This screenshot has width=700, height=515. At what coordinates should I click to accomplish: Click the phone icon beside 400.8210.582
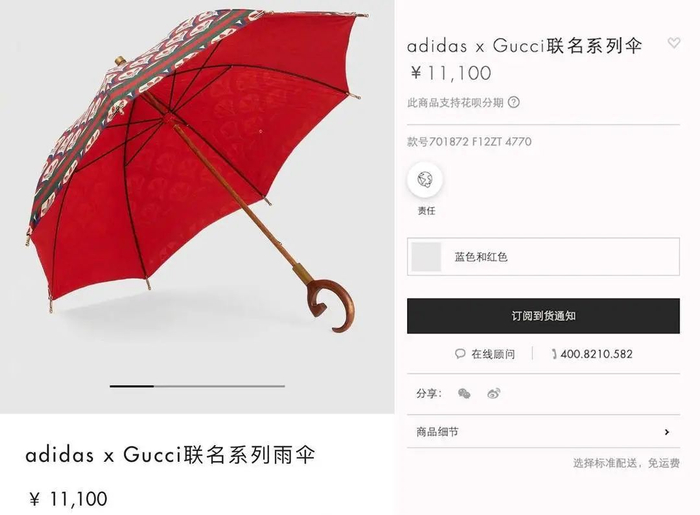[x=554, y=354]
